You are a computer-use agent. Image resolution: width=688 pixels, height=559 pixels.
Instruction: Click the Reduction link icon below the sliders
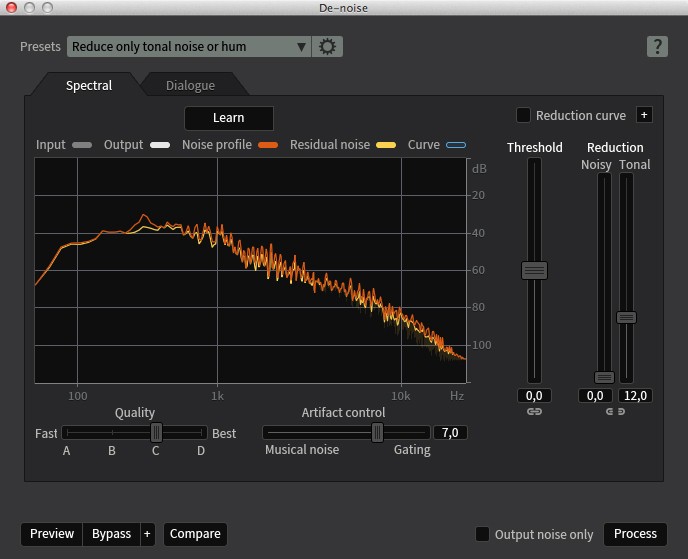[x=615, y=412]
